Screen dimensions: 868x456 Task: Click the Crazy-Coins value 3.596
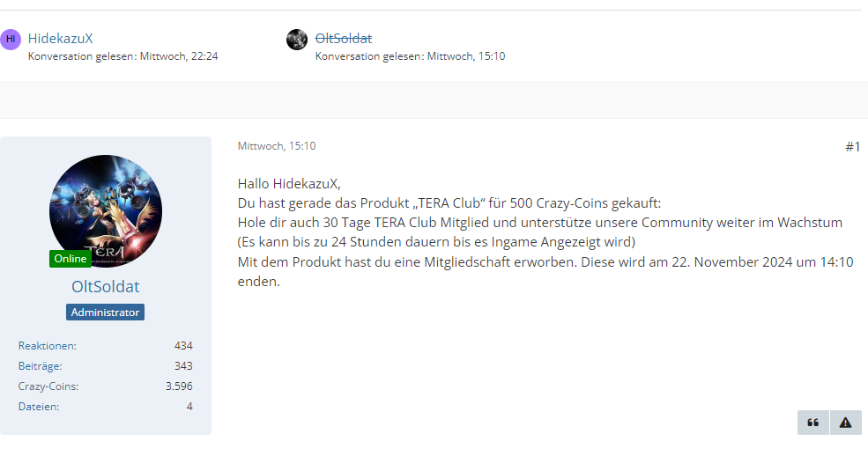(179, 386)
